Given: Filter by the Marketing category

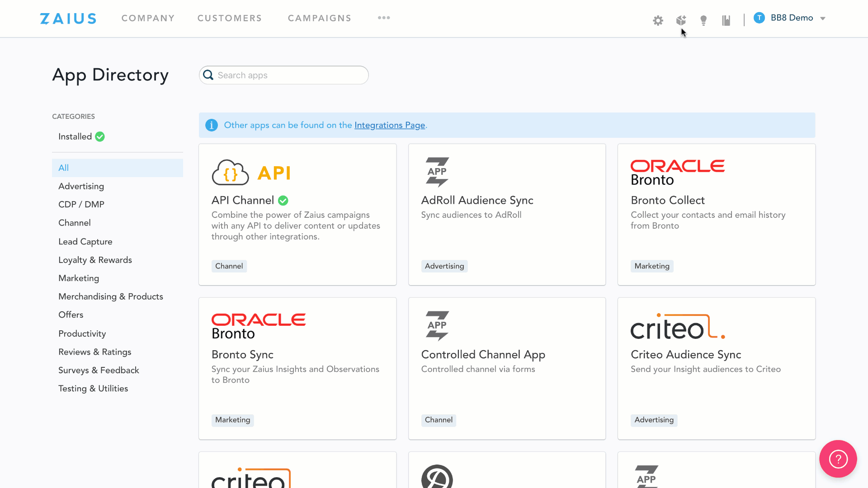Looking at the screenshot, I should pos(79,278).
